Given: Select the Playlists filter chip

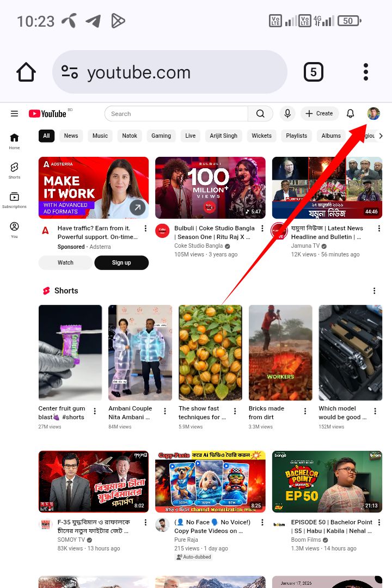Looking at the screenshot, I should tap(296, 136).
